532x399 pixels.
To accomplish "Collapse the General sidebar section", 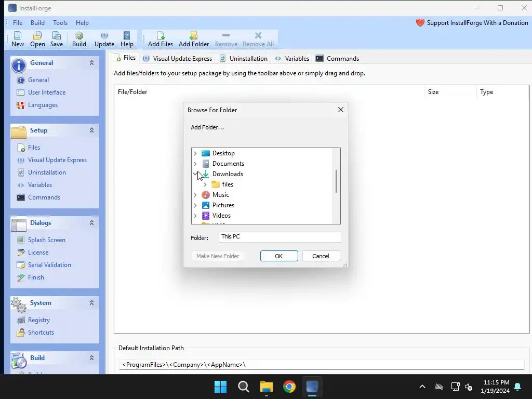I will pyautogui.click(x=91, y=63).
